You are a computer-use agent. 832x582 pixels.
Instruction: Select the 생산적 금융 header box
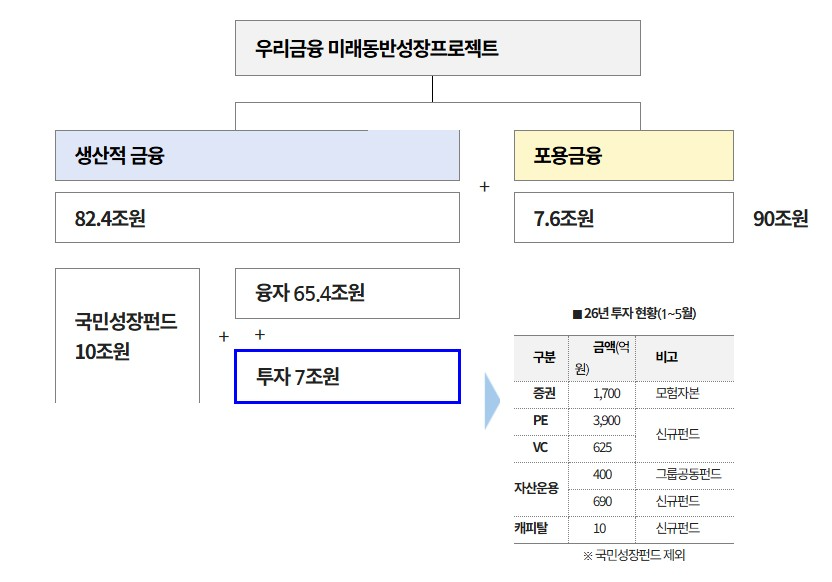[x=257, y=155]
